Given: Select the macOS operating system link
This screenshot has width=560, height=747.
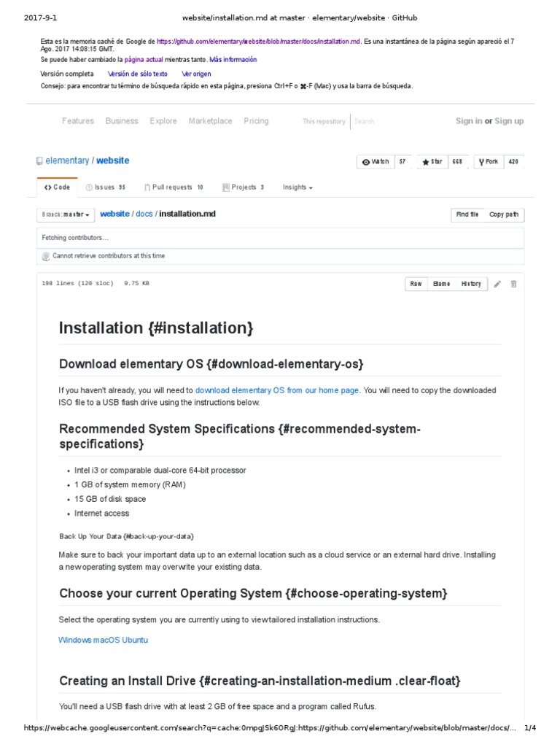Looking at the screenshot, I should (106, 640).
